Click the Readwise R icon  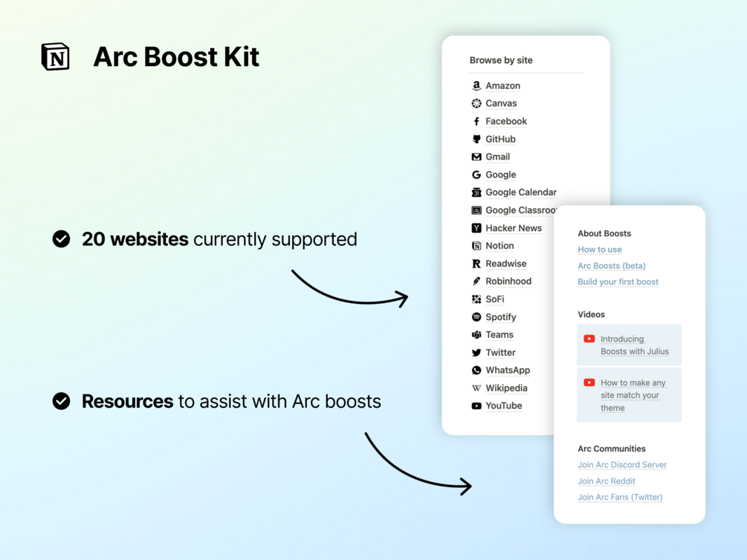(476, 264)
